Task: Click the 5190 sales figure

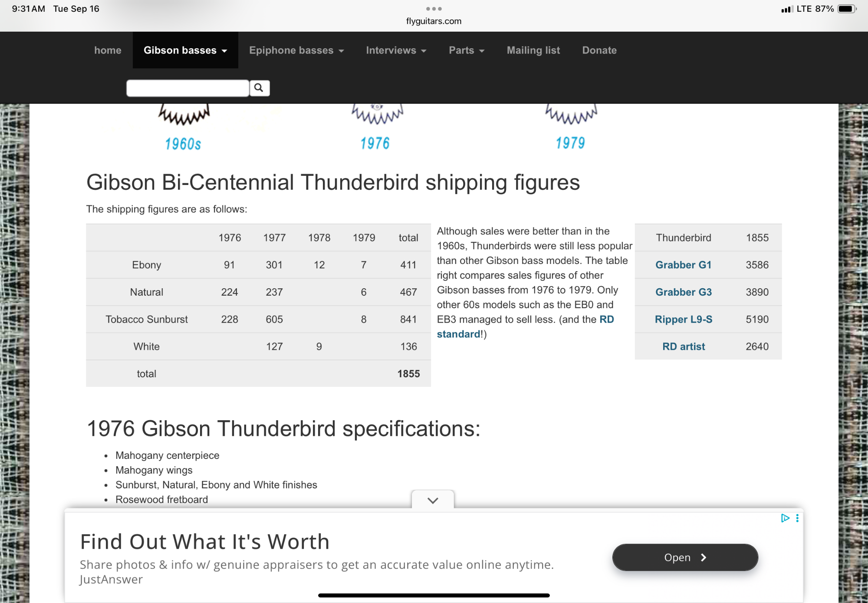Action: point(757,320)
